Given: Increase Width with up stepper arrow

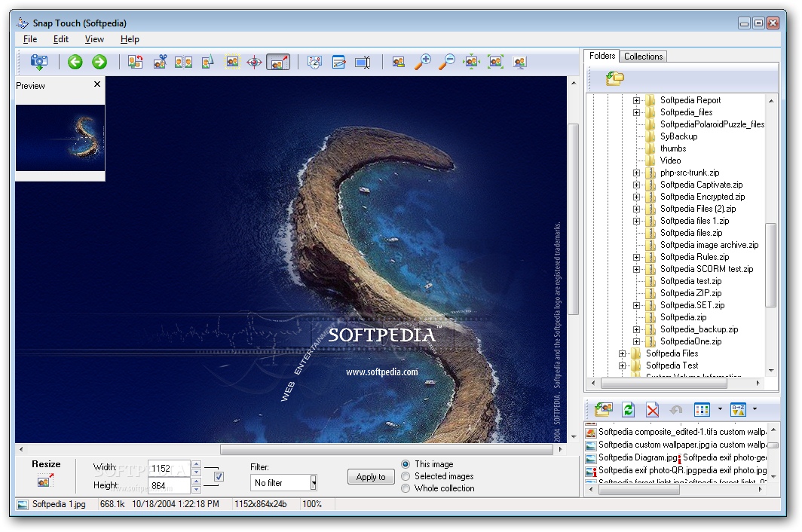Looking at the screenshot, I should click(x=196, y=464).
